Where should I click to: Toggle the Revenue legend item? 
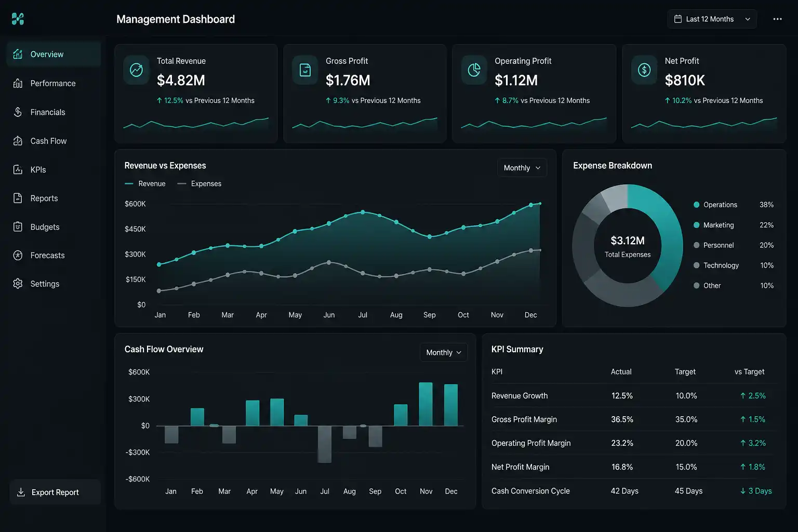145,183
